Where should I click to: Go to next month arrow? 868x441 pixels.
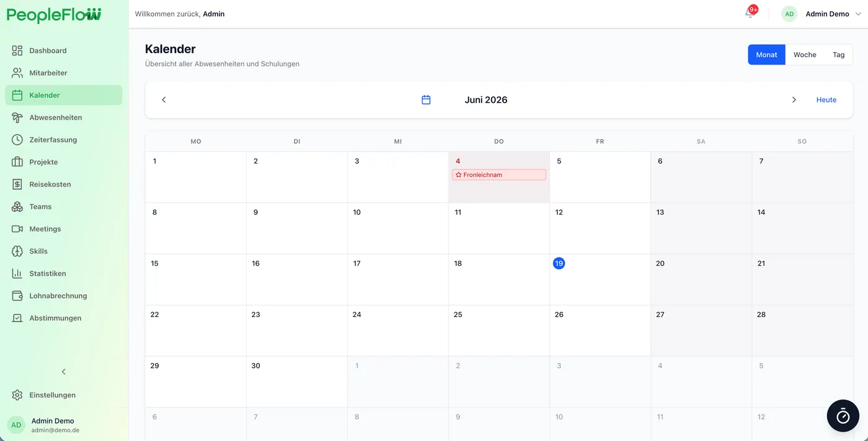click(794, 100)
